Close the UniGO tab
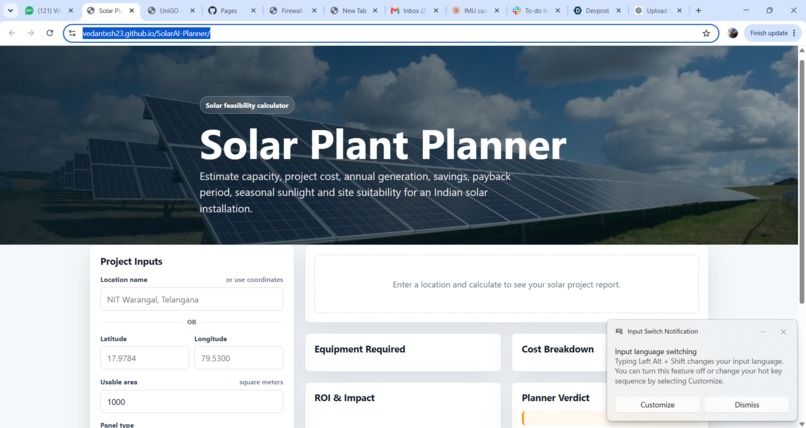806x428 pixels. point(192,10)
